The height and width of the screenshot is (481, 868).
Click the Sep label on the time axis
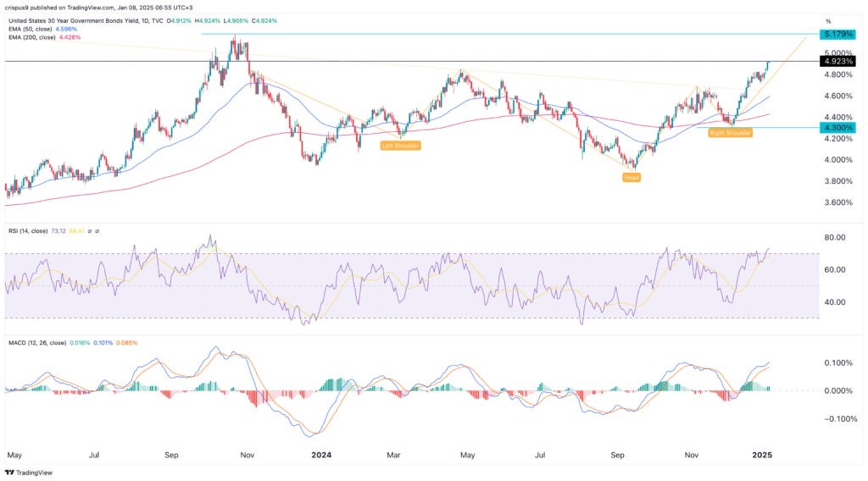point(172,454)
